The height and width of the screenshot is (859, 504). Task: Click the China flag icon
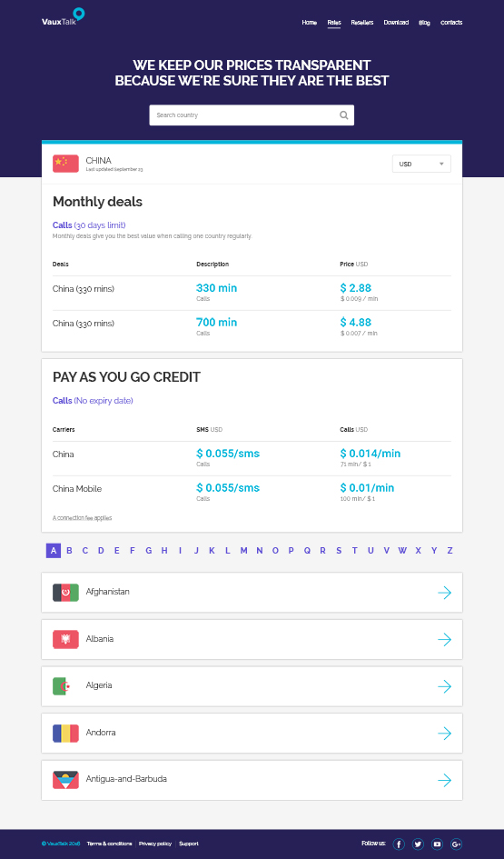pyautogui.click(x=65, y=164)
